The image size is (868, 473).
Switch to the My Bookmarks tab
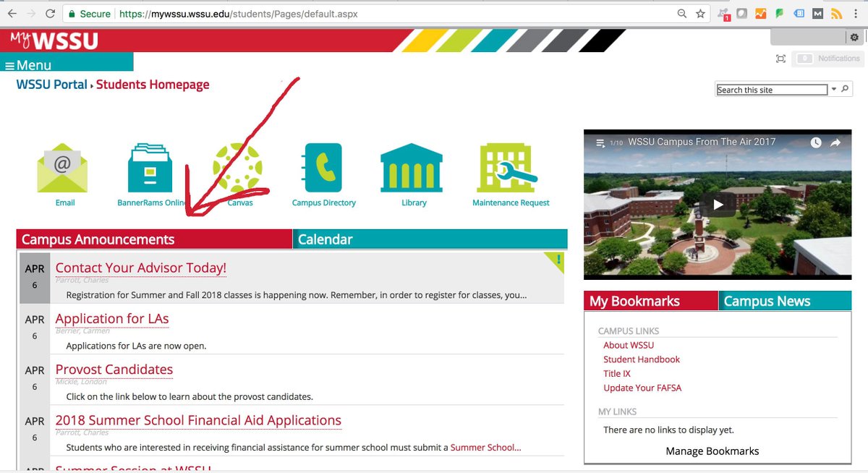click(x=651, y=301)
